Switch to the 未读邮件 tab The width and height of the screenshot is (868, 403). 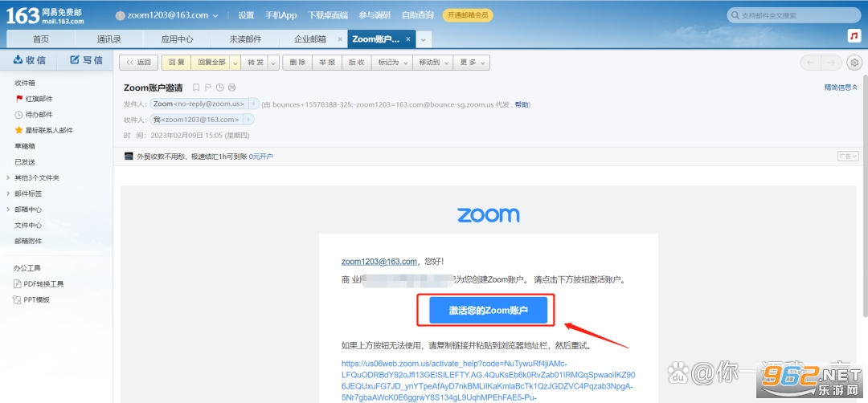point(245,39)
